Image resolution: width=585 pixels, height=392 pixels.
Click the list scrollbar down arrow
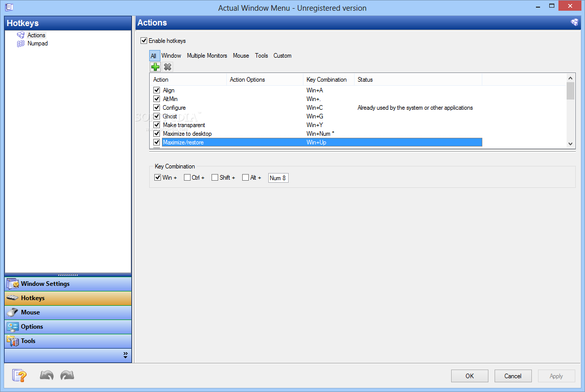[x=570, y=144]
